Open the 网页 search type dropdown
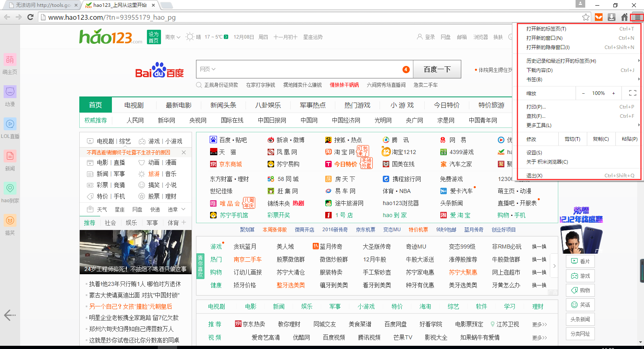Screen dimensions: 644x349 pos(208,69)
